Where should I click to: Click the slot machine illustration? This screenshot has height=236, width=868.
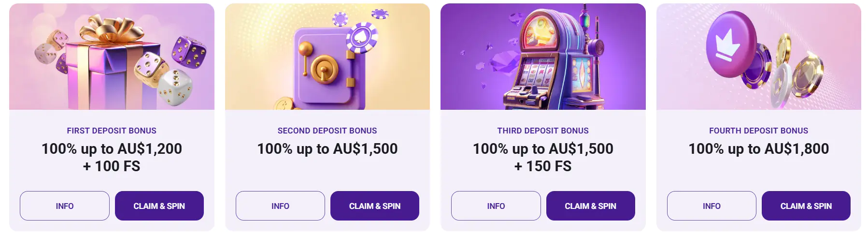coord(543,57)
